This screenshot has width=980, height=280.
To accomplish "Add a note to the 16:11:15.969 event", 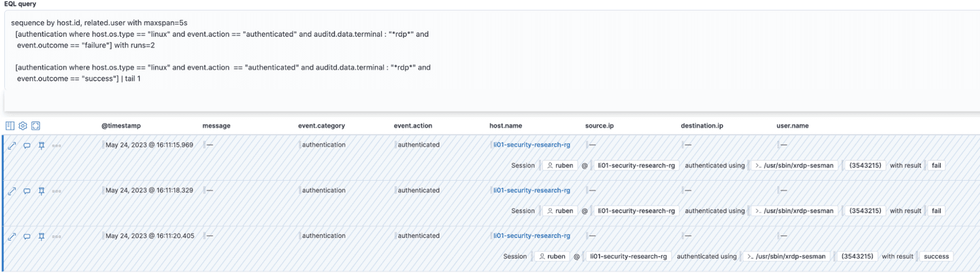I will click(x=27, y=145).
